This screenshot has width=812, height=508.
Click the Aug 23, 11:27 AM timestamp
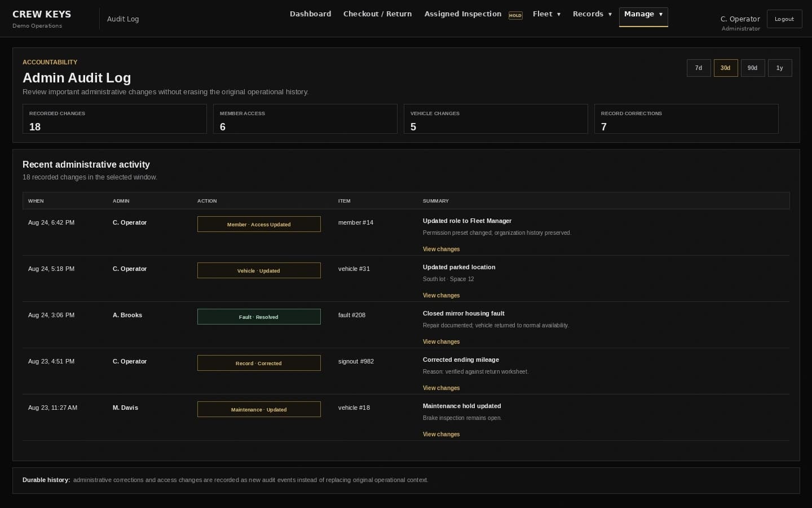pyautogui.click(x=53, y=408)
